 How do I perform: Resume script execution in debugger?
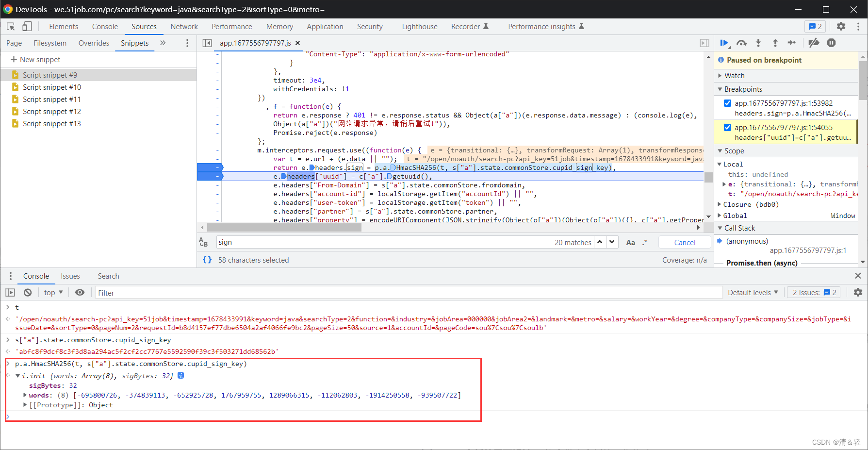pos(724,43)
